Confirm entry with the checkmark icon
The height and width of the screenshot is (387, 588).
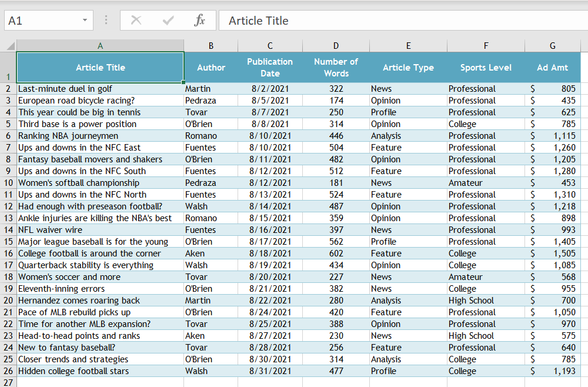[168, 20]
